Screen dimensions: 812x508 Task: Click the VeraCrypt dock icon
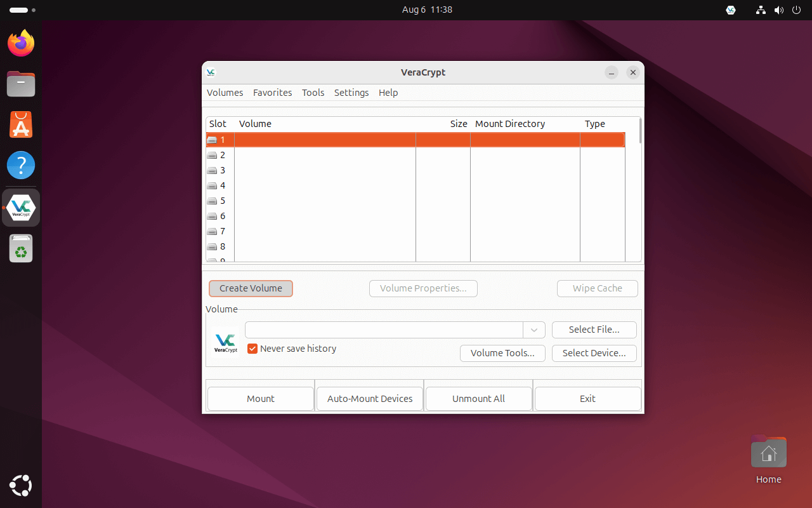[x=21, y=207]
